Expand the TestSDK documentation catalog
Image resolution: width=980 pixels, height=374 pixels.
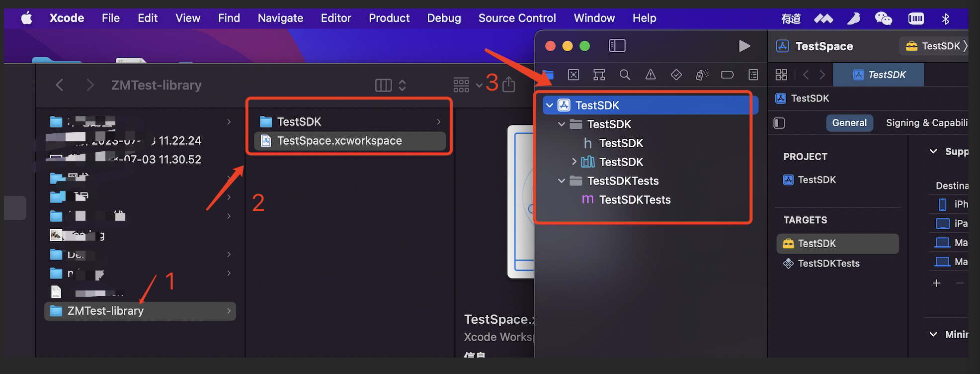coord(574,162)
